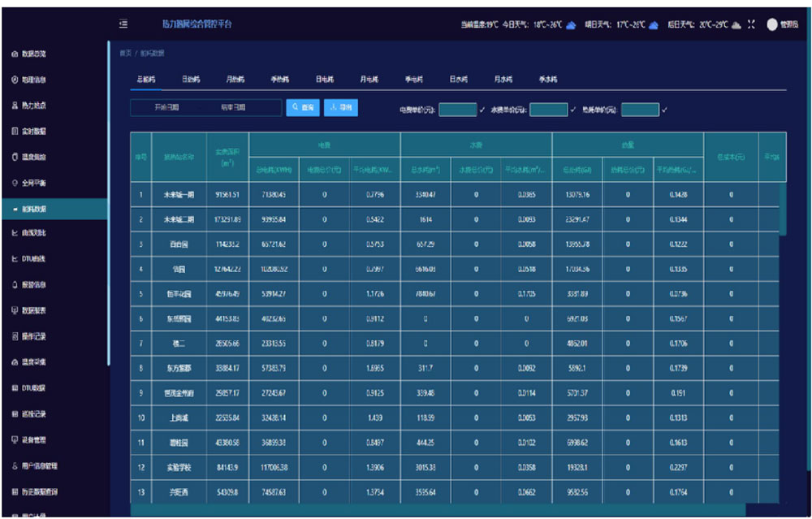Open the 结束日期 end date field

pos(233,108)
